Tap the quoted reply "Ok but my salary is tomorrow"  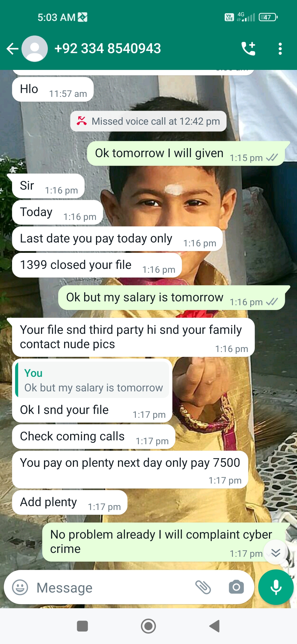coord(92,380)
